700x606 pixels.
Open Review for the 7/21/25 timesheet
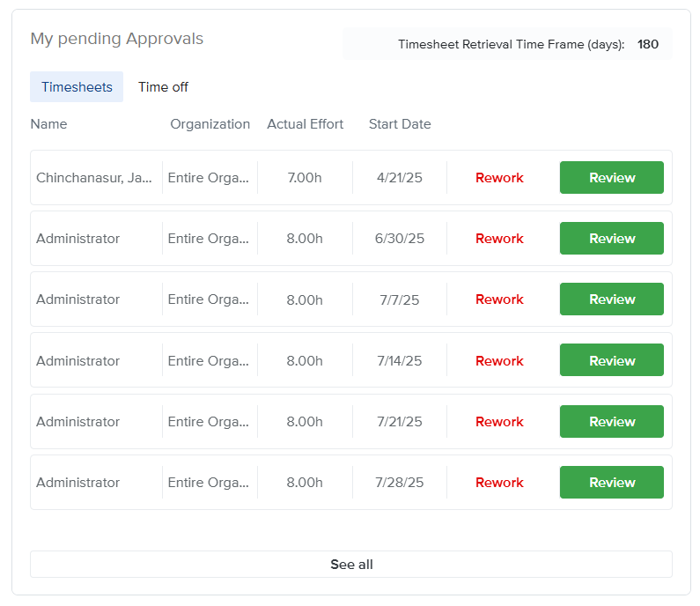tap(611, 422)
